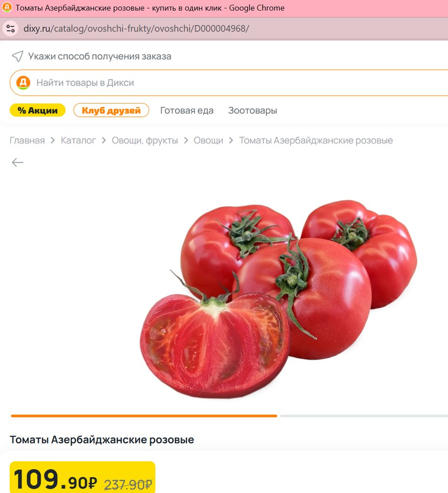448x493 pixels.
Task: Click Укажи способ получения заказа link
Action: point(100,56)
